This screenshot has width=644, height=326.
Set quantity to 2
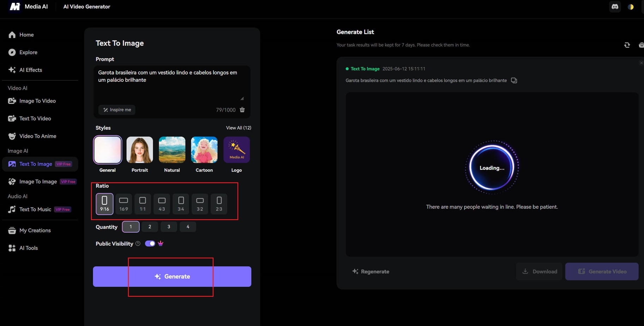pyautogui.click(x=150, y=227)
